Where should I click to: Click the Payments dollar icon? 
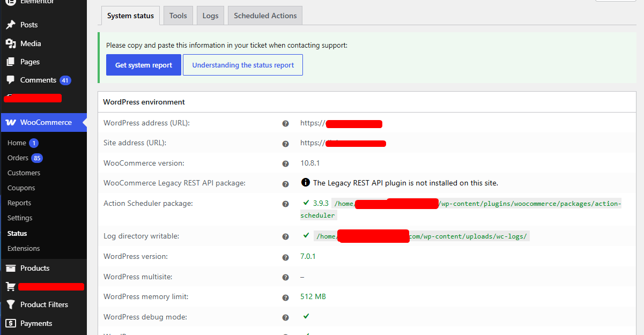coord(10,323)
